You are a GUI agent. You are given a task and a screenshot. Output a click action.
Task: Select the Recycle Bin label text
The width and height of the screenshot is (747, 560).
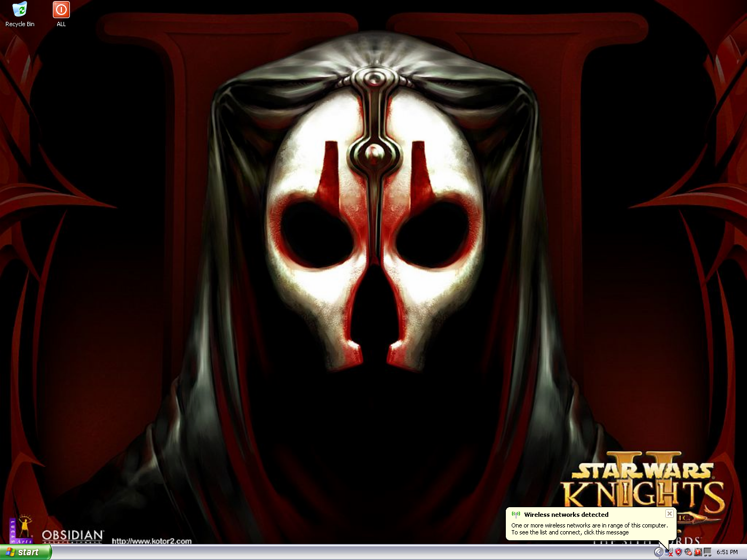tap(20, 24)
